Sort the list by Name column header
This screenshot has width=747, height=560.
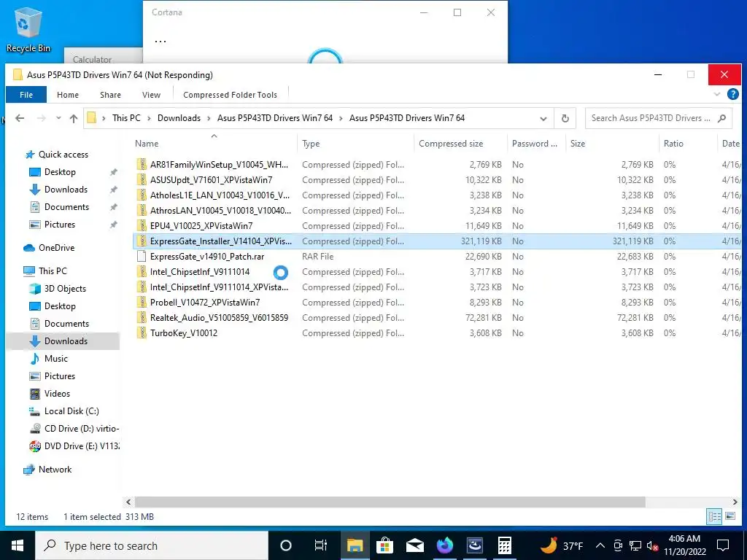point(147,144)
